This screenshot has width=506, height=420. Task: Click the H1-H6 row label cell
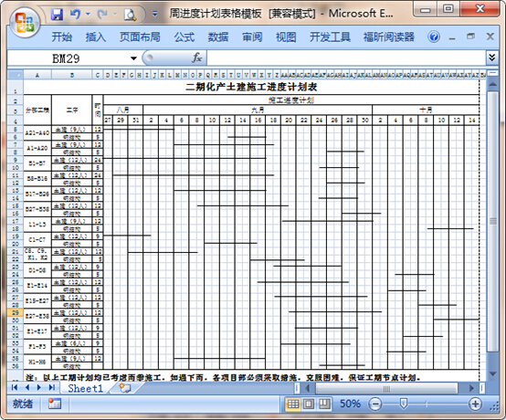[37, 362]
